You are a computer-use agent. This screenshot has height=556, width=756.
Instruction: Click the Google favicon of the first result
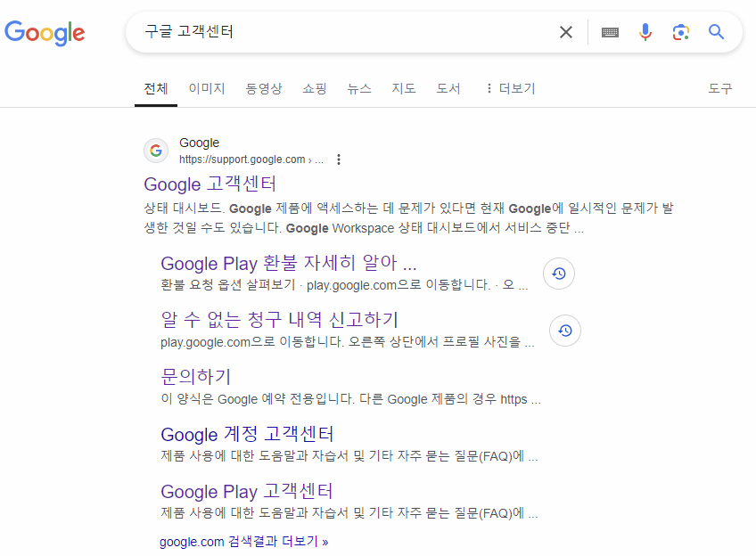pos(156,151)
